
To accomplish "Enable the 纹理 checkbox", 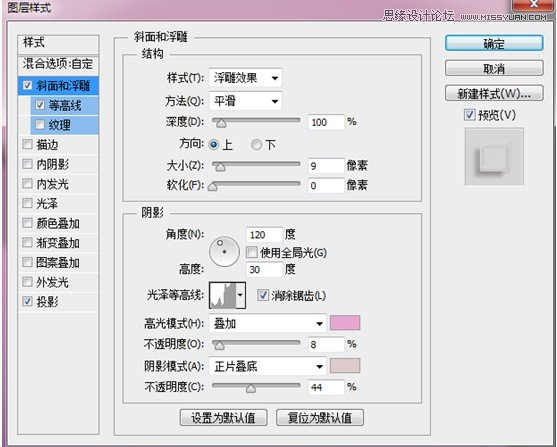I will pyautogui.click(x=40, y=125).
